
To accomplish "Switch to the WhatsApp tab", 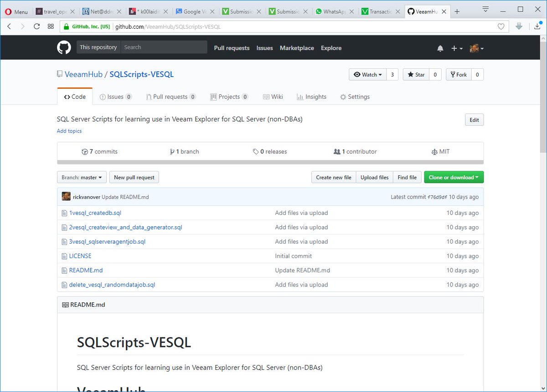I will click(x=335, y=12).
